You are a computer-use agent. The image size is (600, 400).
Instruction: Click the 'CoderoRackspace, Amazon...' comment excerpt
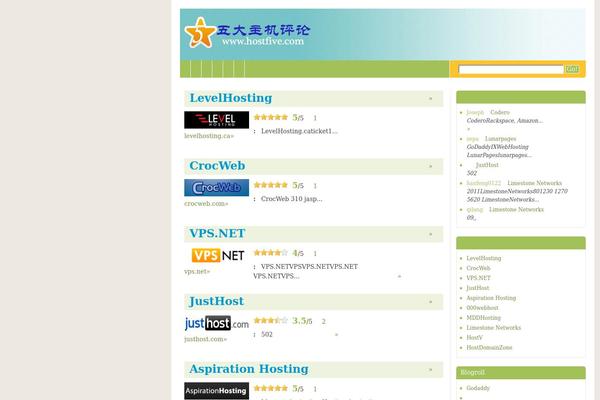pos(505,121)
